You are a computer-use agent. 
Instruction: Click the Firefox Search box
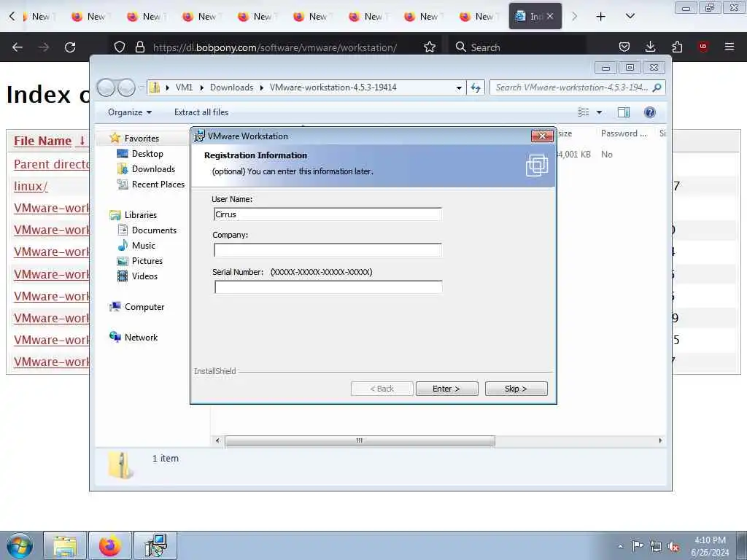point(518,47)
